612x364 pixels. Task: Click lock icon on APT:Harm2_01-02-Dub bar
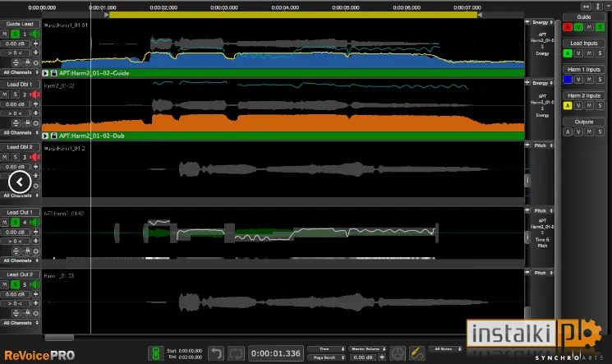[54, 136]
